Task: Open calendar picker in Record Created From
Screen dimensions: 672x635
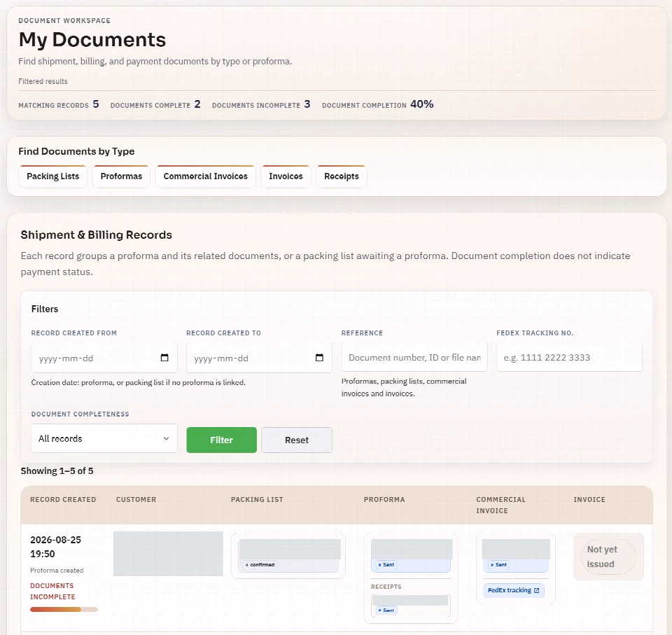Action: (164, 358)
